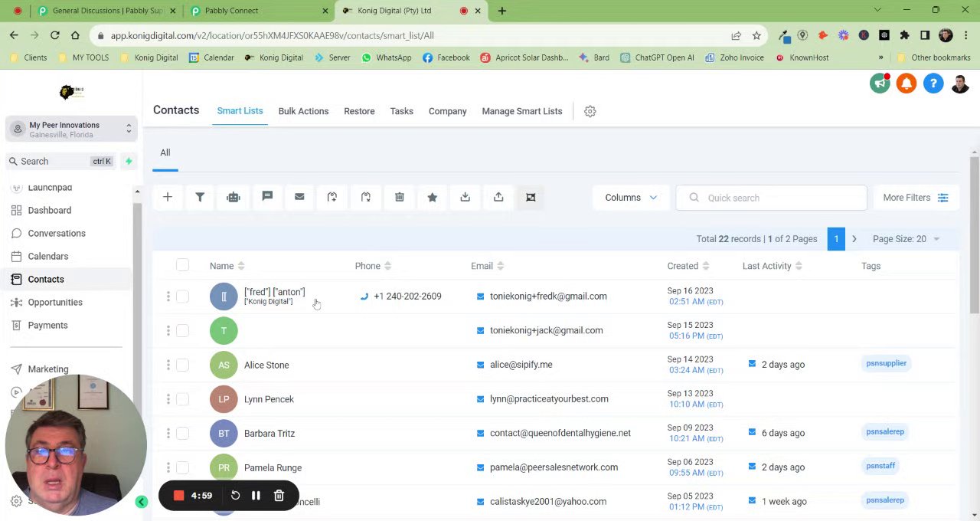980x521 pixels.
Task: Open the Columns dropdown
Action: pyautogui.click(x=631, y=198)
